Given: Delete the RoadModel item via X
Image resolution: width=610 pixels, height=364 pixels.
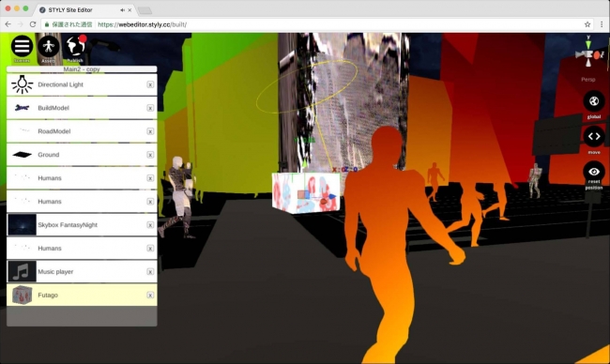Looking at the screenshot, I should point(150,131).
